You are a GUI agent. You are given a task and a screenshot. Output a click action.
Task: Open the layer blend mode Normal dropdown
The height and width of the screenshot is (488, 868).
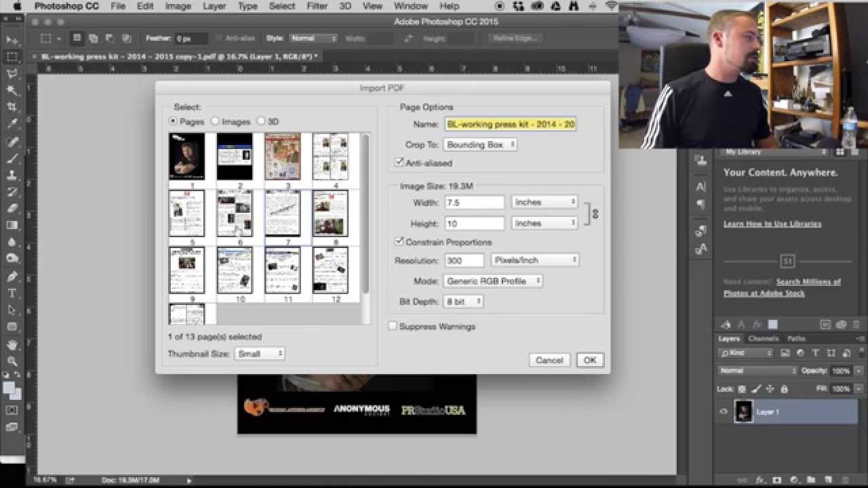(757, 371)
